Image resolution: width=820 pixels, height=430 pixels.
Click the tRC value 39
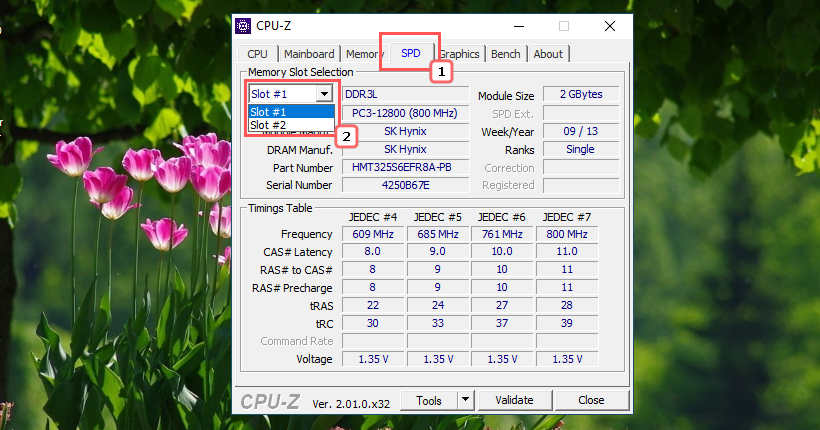pyautogui.click(x=567, y=323)
